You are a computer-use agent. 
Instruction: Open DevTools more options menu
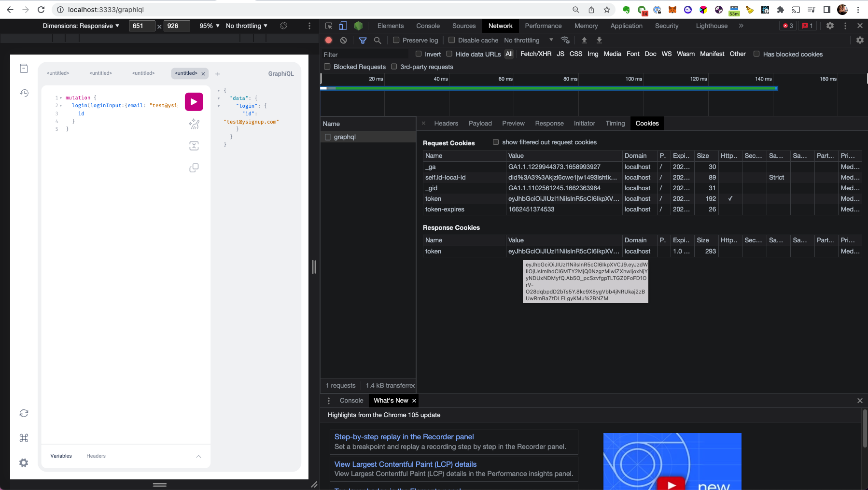tap(845, 26)
